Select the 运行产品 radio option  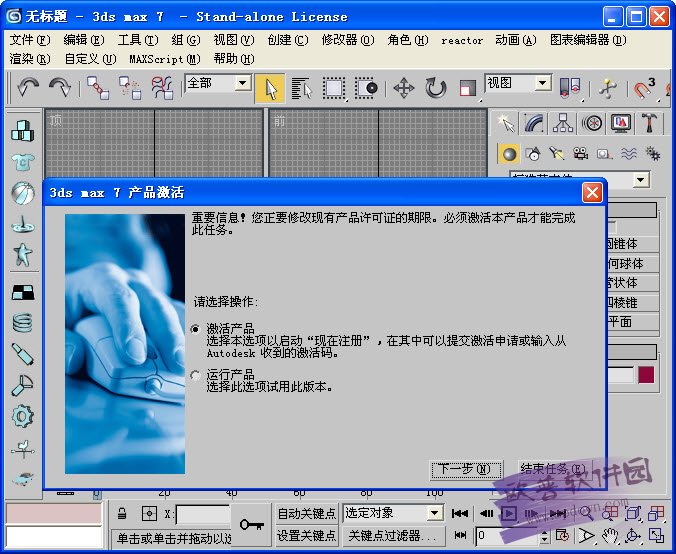point(195,376)
